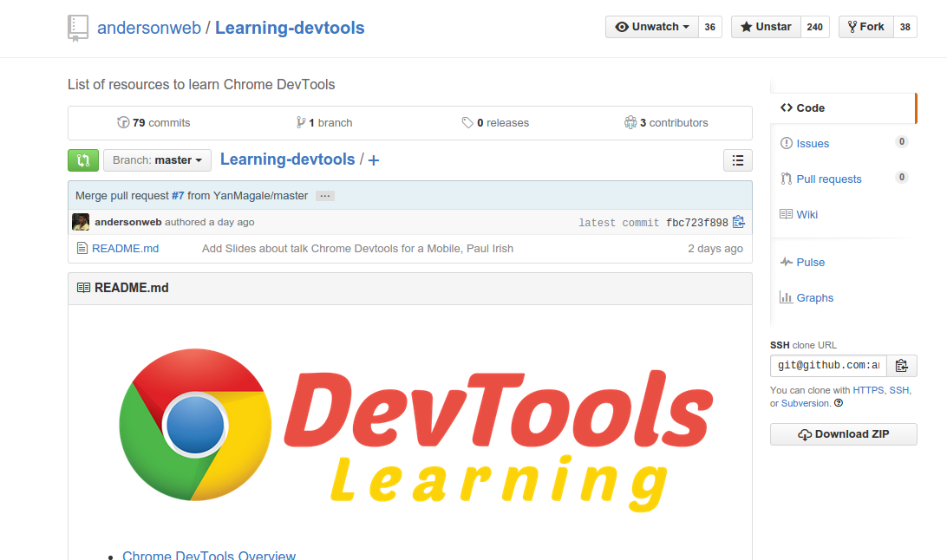Create a new file with the plus icon
This screenshot has width=947, height=560.
(x=374, y=160)
